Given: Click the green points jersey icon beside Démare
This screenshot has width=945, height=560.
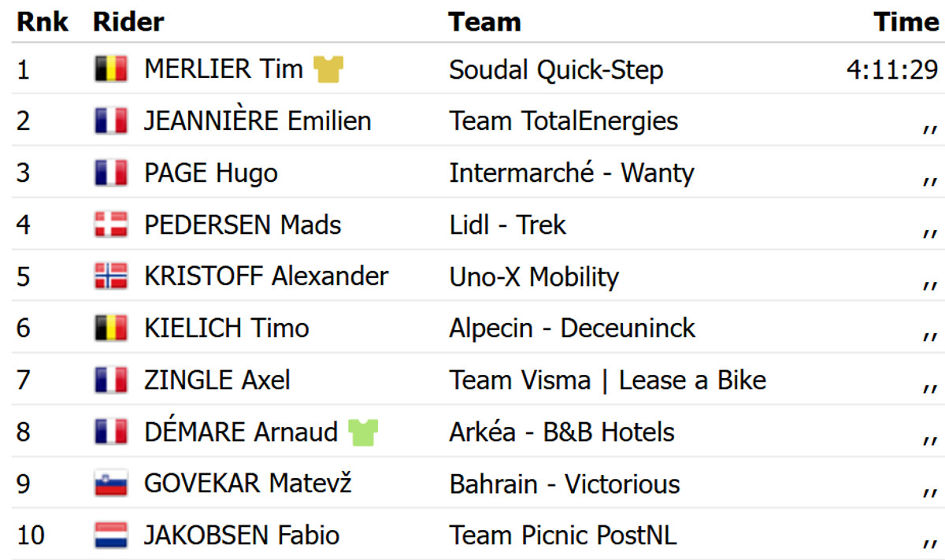Looking at the screenshot, I should click(x=363, y=432).
